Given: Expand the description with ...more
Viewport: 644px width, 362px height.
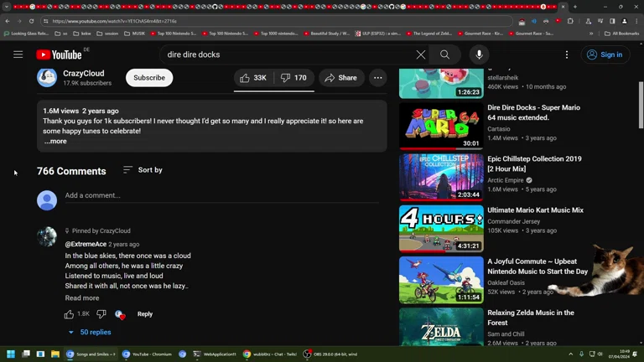Looking at the screenshot, I should pyautogui.click(x=55, y=141).
